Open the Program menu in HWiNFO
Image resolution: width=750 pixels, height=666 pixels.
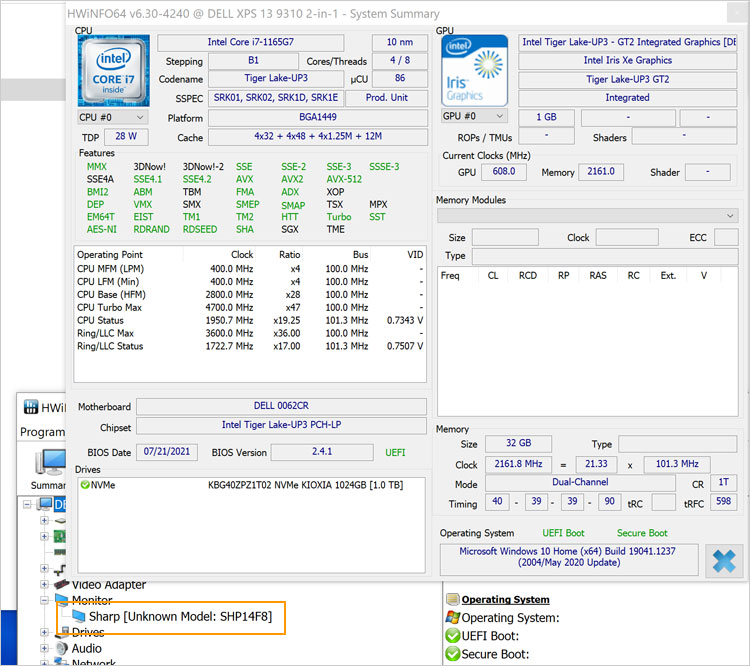pyautogui.click(x=42, y=432)
